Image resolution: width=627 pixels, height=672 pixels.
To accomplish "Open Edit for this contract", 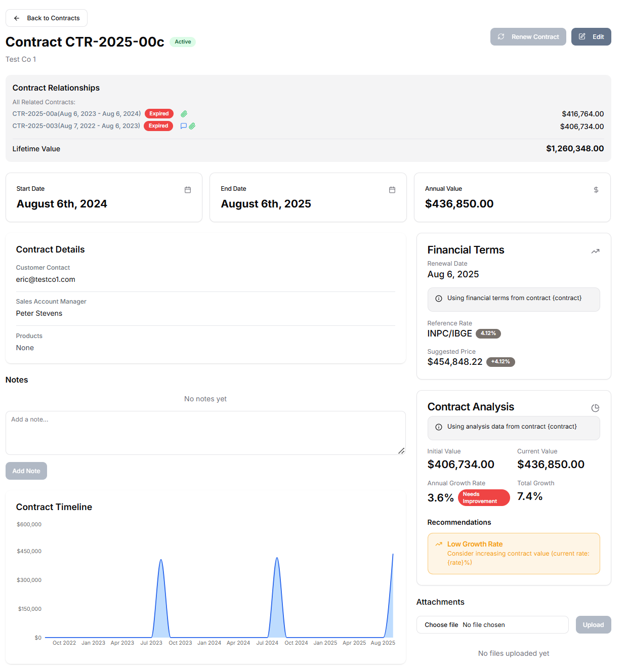I will (591, 37).
